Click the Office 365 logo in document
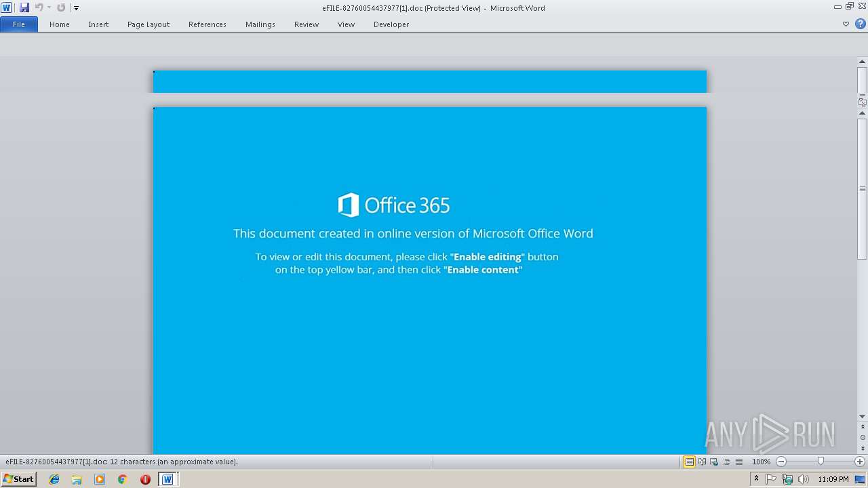 pos(394,205)
